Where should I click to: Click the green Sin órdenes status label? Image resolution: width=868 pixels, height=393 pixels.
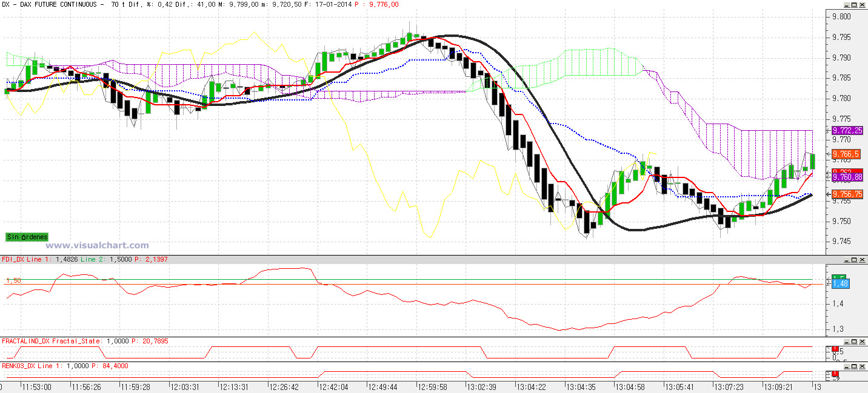(x=27, y=237)
